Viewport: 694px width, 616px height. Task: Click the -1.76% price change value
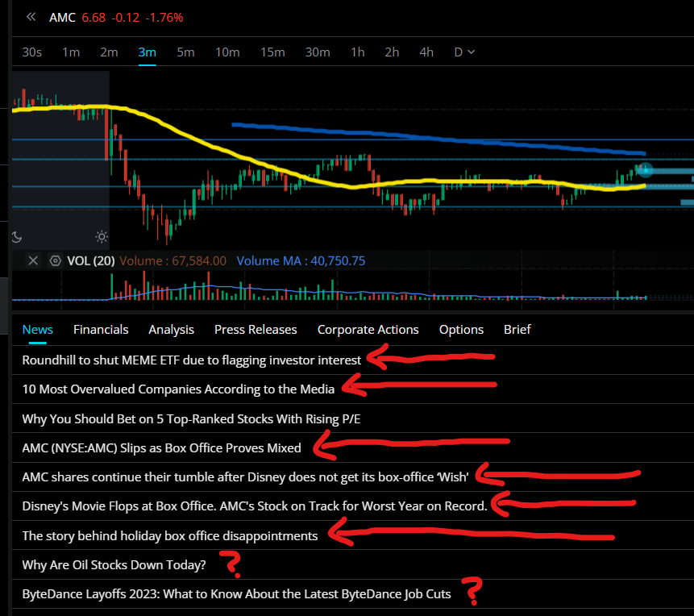tap(164, 18)
